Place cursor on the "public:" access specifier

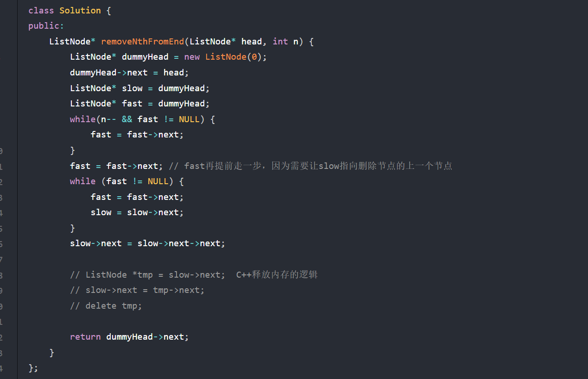click(x=46, y=26)
